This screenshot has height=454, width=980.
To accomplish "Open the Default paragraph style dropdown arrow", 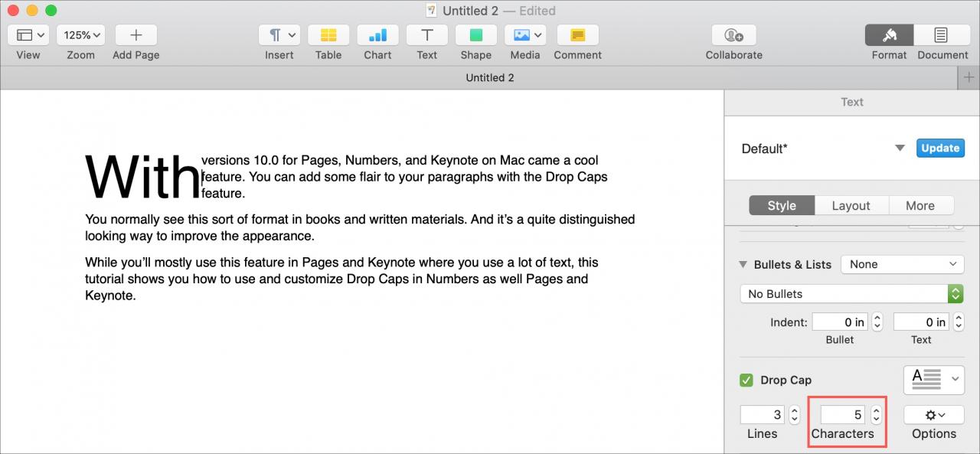I will (900, 149).
